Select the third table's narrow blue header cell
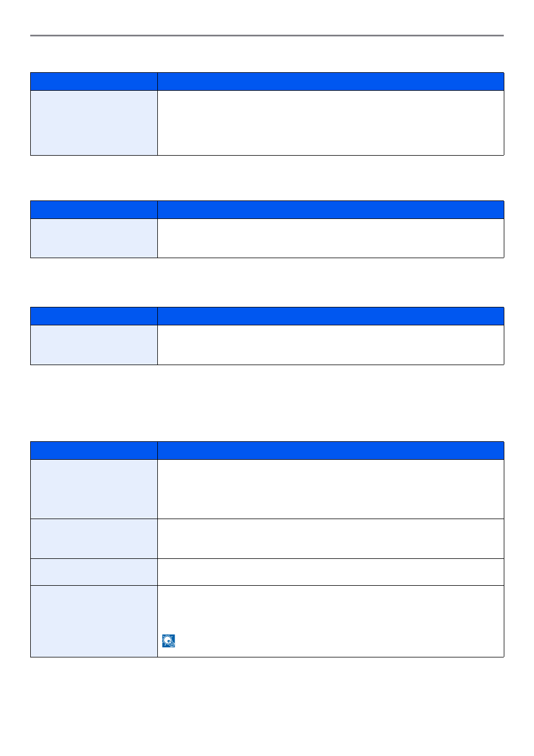Viewport: 534px width, 756px height. click(94, 316)
